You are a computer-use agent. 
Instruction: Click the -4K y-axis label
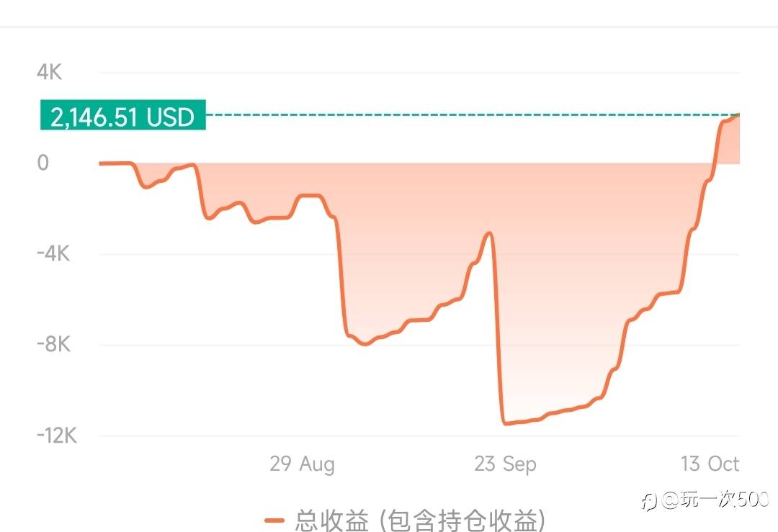53,254
